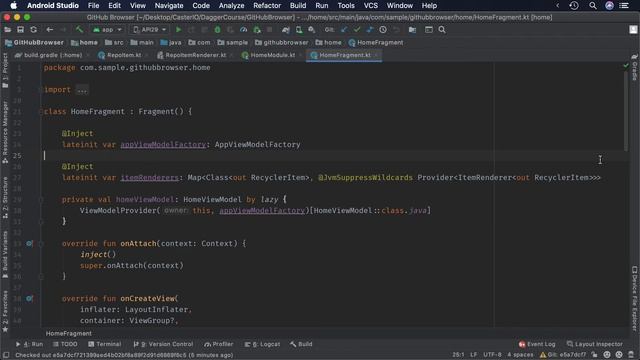Click the Git Push arrow icon
Screen dimensions: 640x360
tap(370, 30)
